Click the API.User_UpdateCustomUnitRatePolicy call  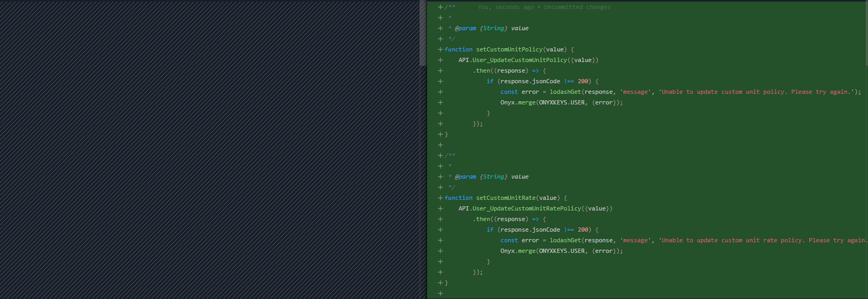(x=535, y=208)
